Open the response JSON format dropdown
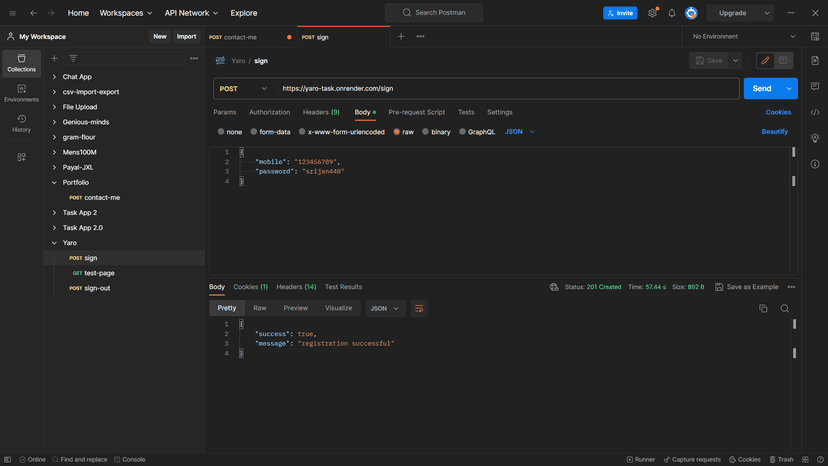Screen dimensions: 828x466 point(385,309)
